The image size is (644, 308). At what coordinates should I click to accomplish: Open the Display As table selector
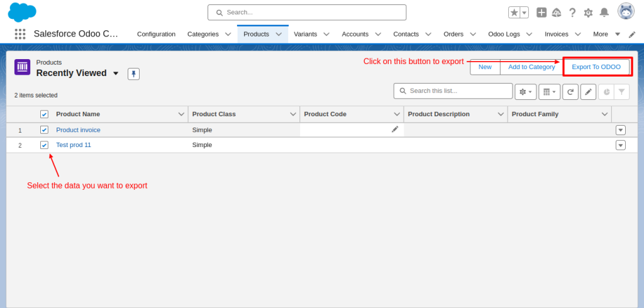coord(549,92)
